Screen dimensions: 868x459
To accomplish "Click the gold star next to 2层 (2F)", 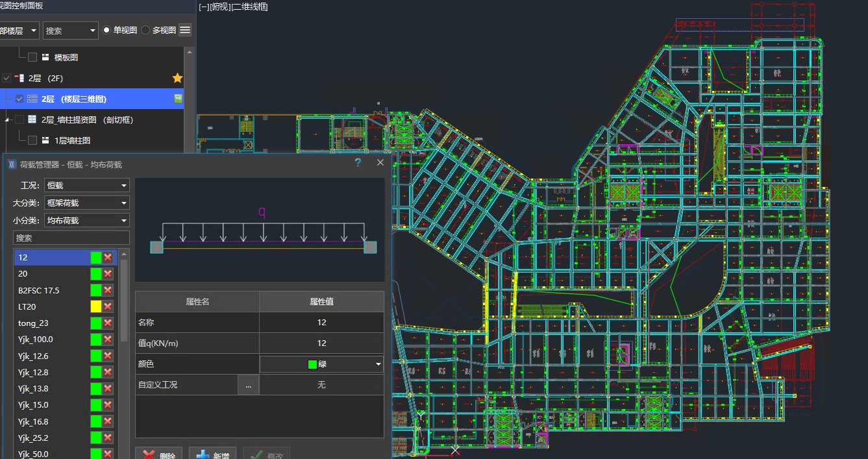I will point(177,78).
